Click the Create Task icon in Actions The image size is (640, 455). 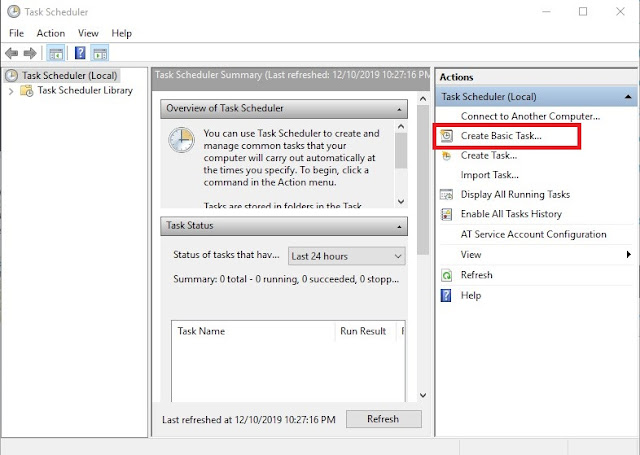coord(447,155)
